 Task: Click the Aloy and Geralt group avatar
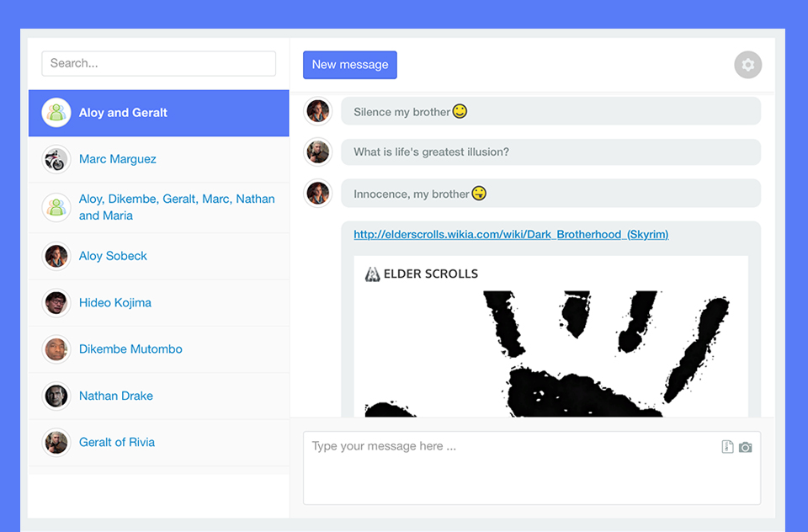coord(56,113)
